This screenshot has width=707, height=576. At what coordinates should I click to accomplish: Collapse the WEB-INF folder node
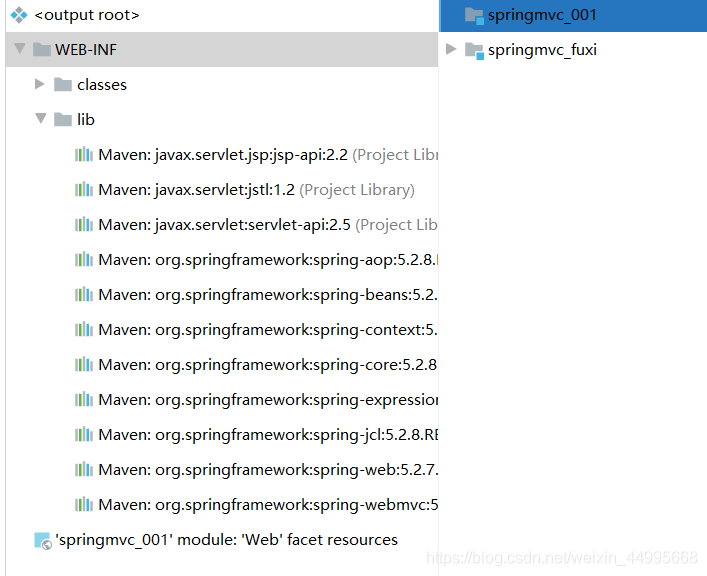click(x=19, y=49)
